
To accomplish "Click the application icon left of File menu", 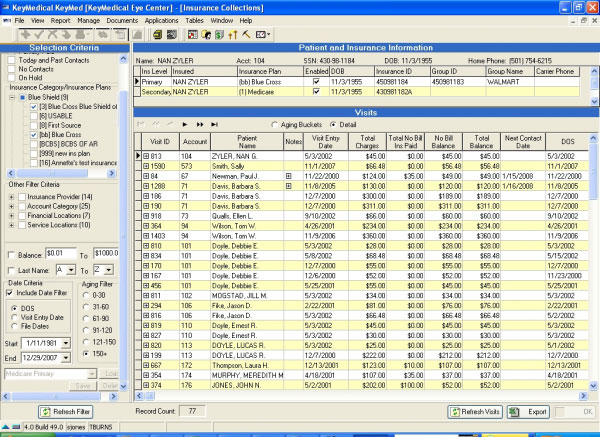I will tap(7, 21).
